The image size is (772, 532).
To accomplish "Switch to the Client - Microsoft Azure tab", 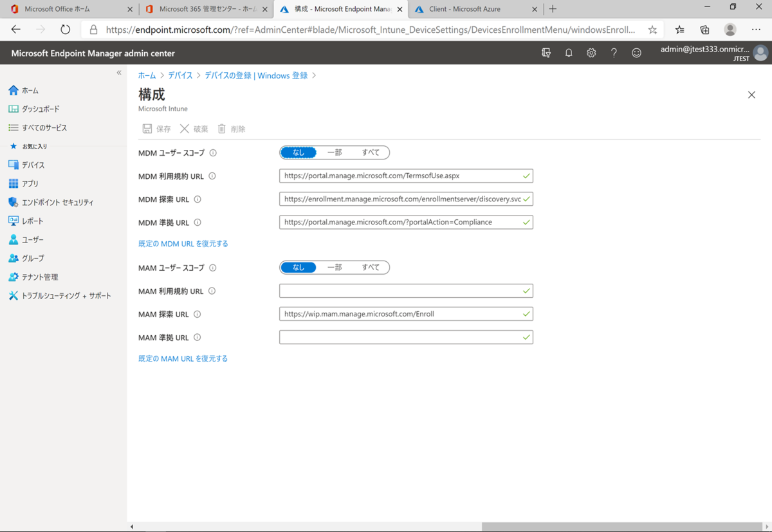I will (475, 9).
